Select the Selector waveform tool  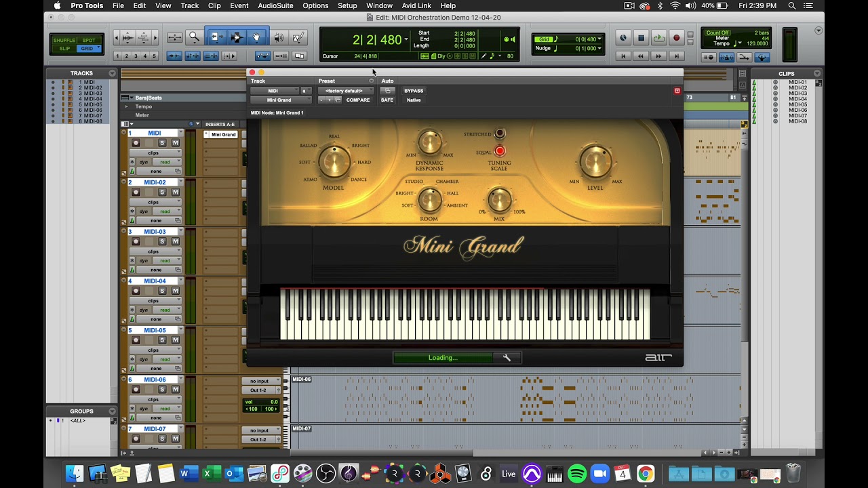click(x=236, y=37)
